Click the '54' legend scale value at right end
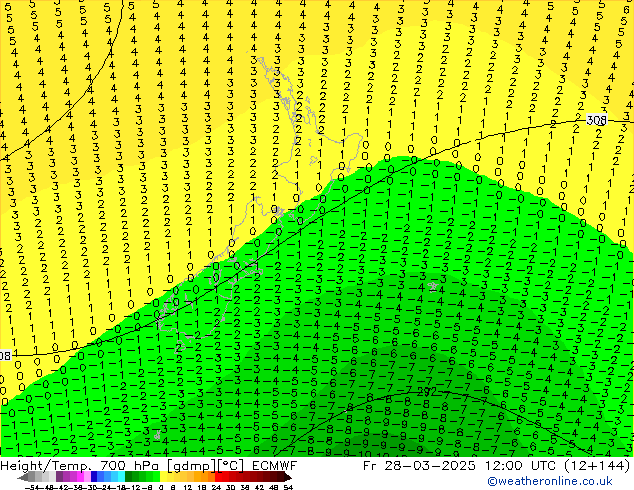Image resolution: width=634 pixels, height=490 pixels. point(288,488)
